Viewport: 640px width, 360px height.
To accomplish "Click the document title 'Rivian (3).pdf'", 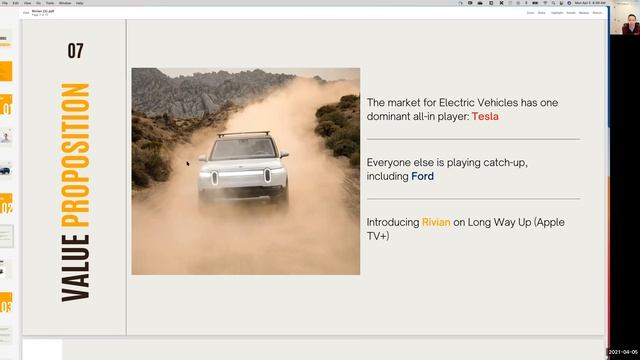I will tap(43, 11).
